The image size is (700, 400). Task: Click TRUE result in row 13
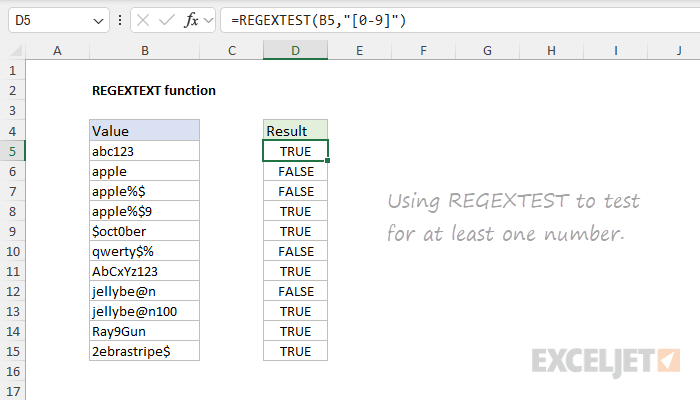coord(296,311)
